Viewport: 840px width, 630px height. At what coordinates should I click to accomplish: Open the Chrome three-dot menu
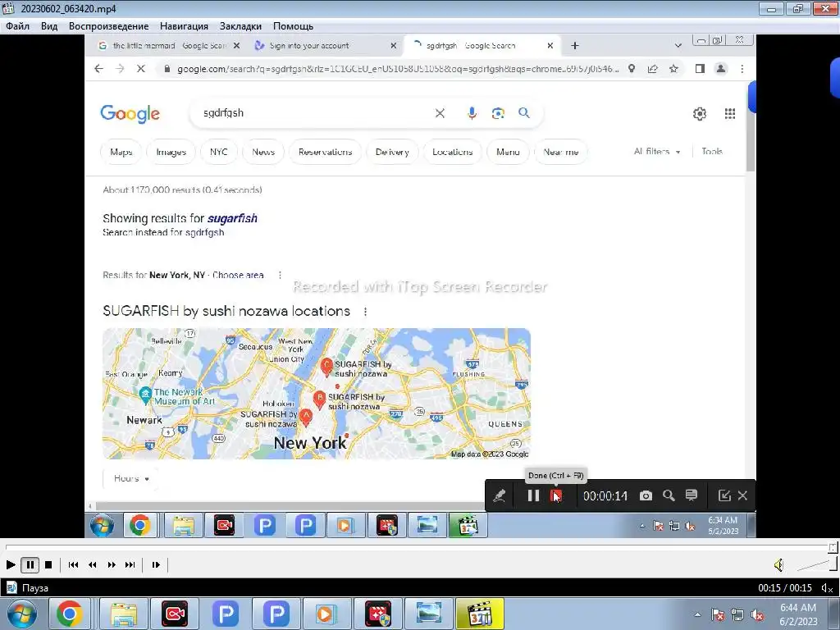742,69
